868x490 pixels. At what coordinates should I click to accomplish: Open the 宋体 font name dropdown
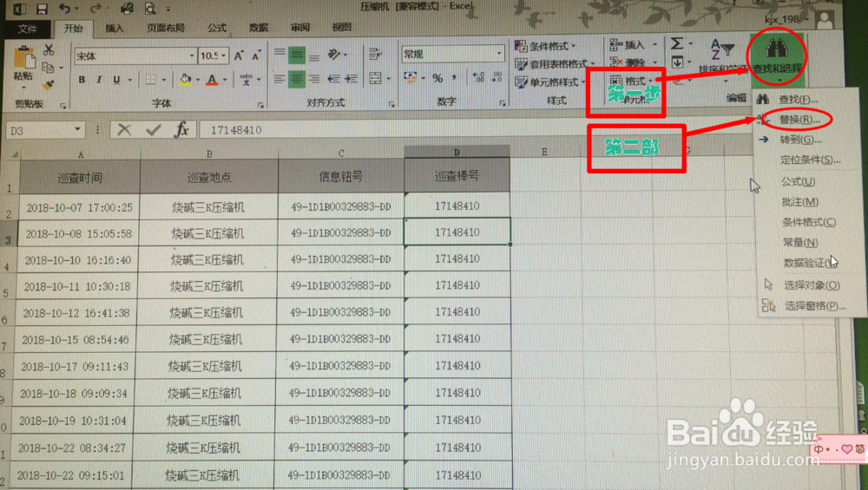(x=192, y=56)
